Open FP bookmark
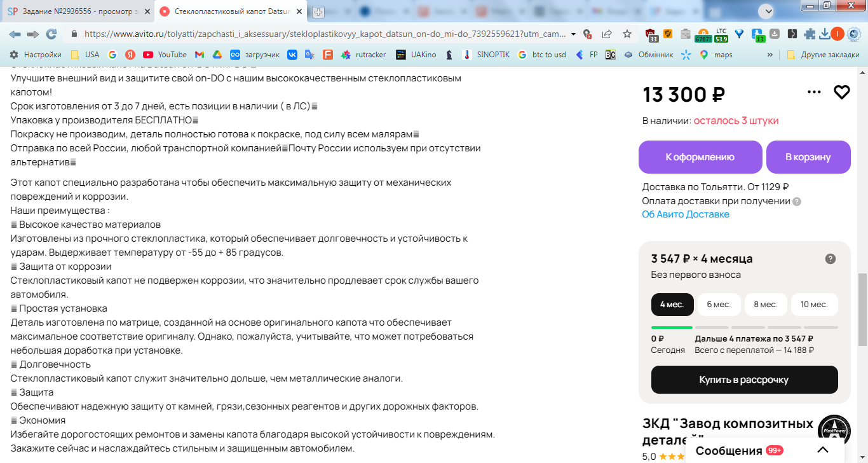 click(587, 55)
